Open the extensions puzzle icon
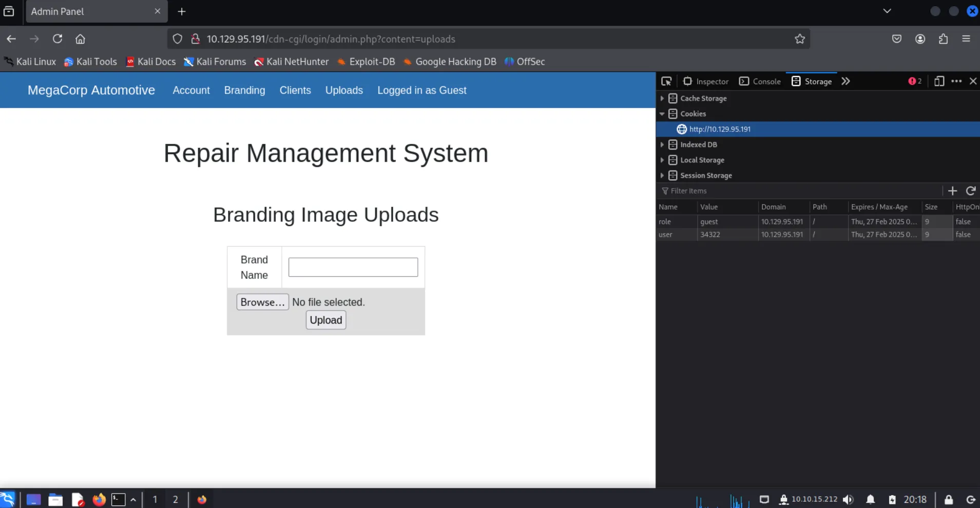The image size is (980, 508). click(x=943, y=39)
